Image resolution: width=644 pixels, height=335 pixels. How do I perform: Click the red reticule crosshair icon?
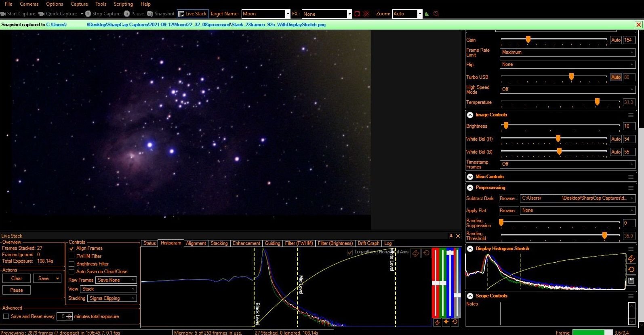pyautogui.click(x=366, y=14)
